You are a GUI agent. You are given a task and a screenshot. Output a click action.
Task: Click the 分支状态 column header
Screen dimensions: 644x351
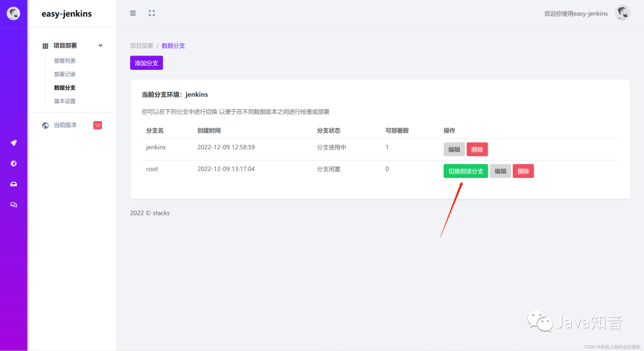328,130
